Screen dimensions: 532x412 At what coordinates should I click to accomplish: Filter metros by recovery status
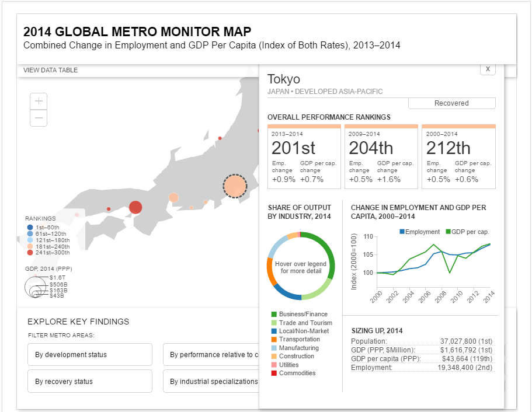point(90,381)
